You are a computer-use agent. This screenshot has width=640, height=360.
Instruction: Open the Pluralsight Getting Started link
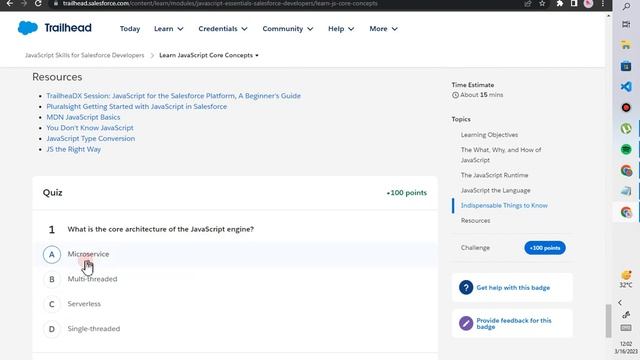(136, 106)
